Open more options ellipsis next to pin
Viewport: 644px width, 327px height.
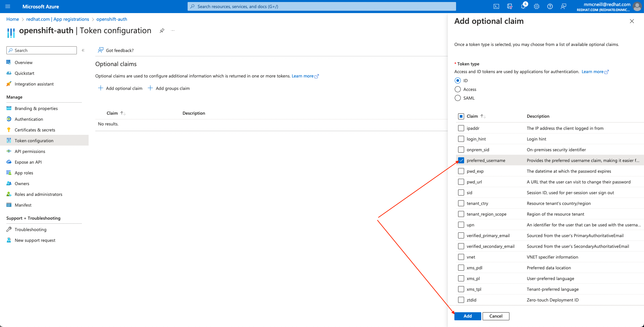point(173,30)
